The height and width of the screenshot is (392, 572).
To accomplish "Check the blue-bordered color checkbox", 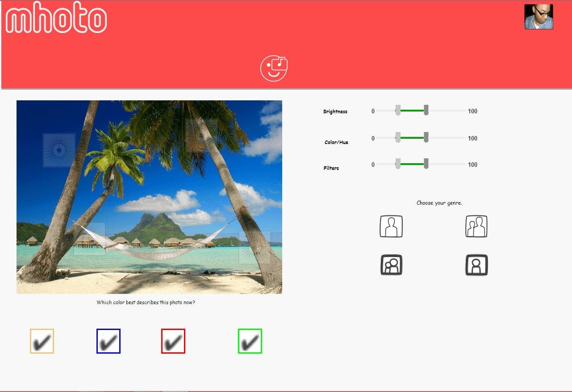I will click(109, 341).
